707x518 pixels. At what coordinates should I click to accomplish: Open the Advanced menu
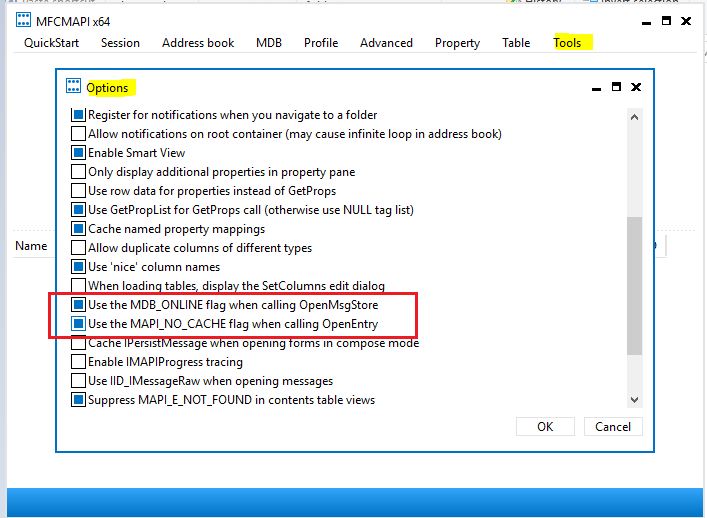pyautogui.click(x=386, y=43)
